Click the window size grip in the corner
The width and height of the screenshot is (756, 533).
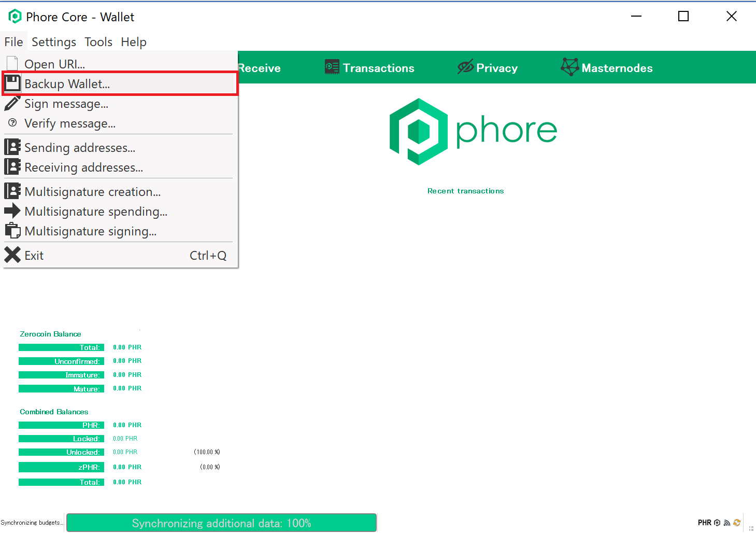point(751,528)
